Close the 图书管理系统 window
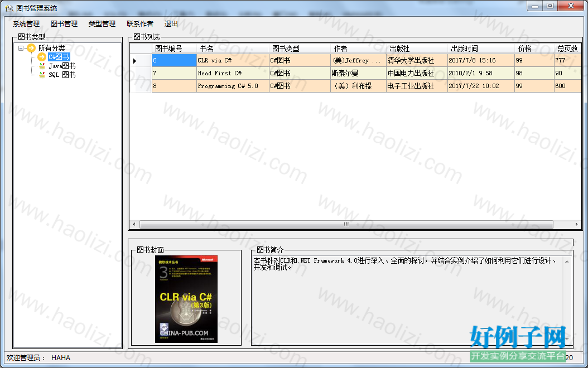 pos(571,6)
